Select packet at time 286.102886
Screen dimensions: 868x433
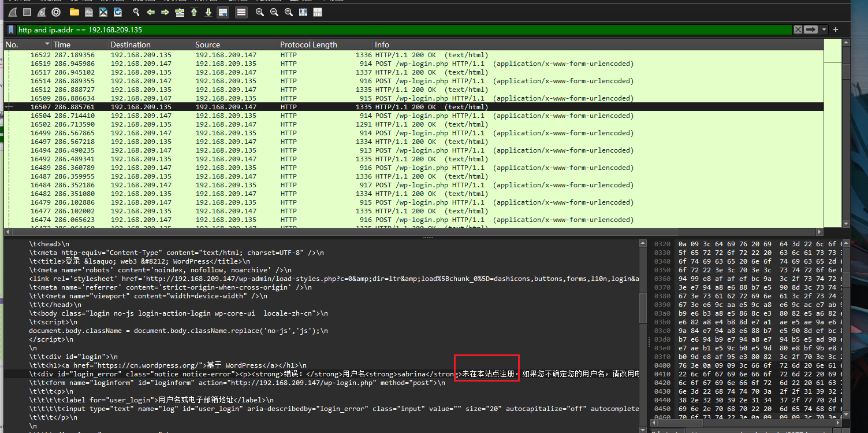(414, 202)
